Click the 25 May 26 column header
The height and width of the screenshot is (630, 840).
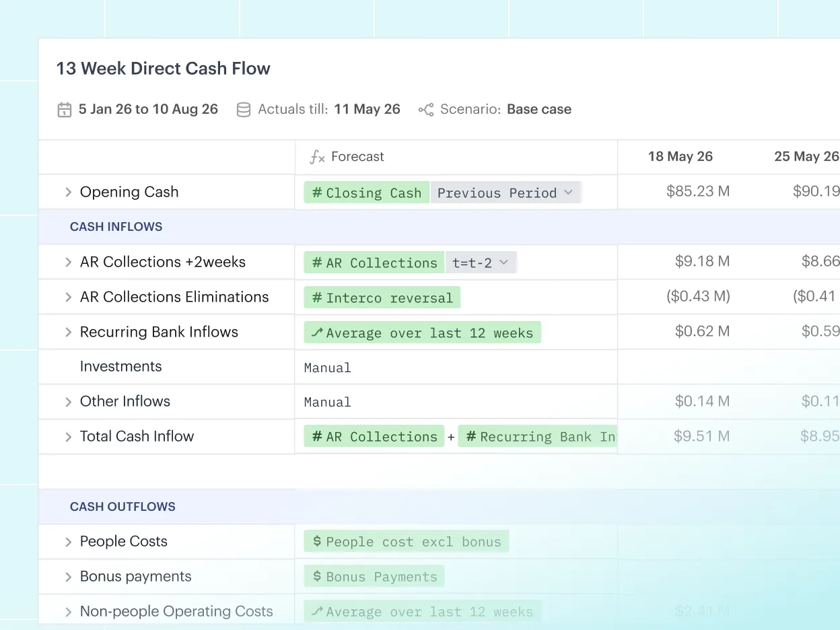806,156
